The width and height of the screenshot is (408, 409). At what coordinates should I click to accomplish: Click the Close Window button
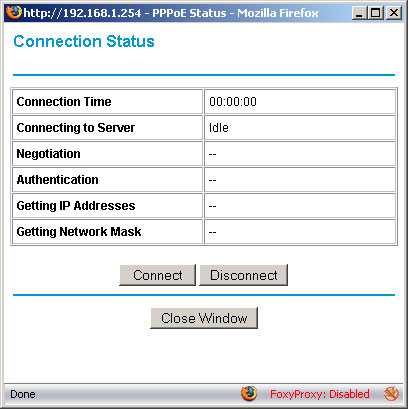(x=204, y=318)
